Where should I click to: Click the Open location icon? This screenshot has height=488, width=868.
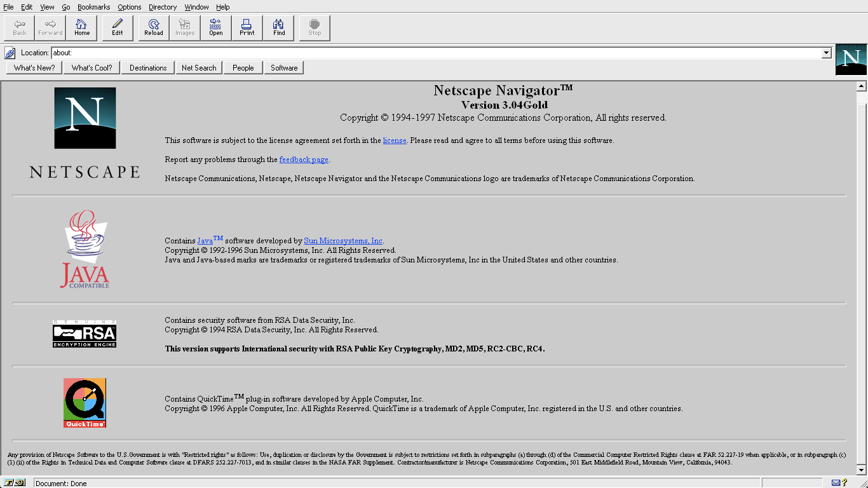[216, 28]
